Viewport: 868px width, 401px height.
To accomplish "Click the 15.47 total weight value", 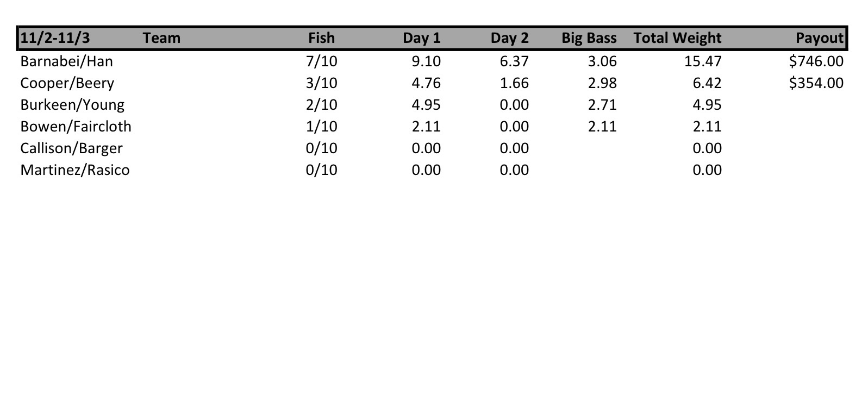I will point(703,61).
